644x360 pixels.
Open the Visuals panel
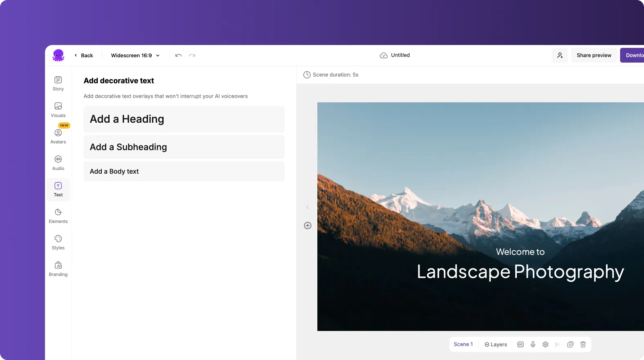(x=58, y=110)
